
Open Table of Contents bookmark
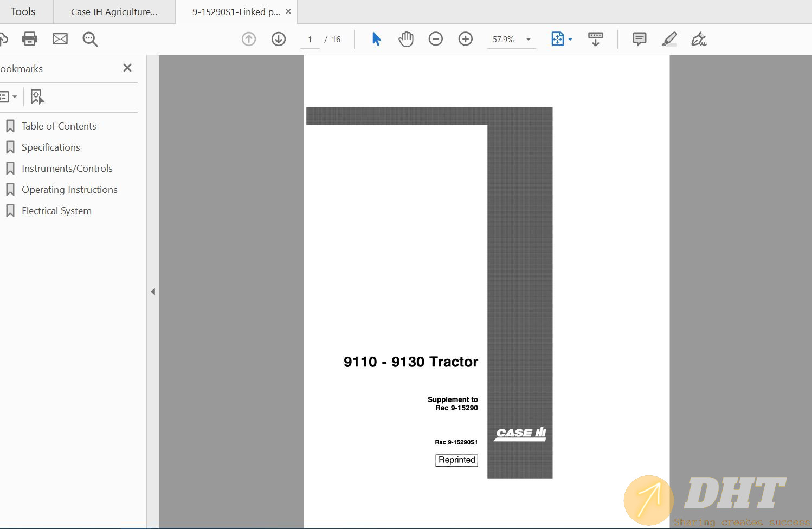point(59,126)
